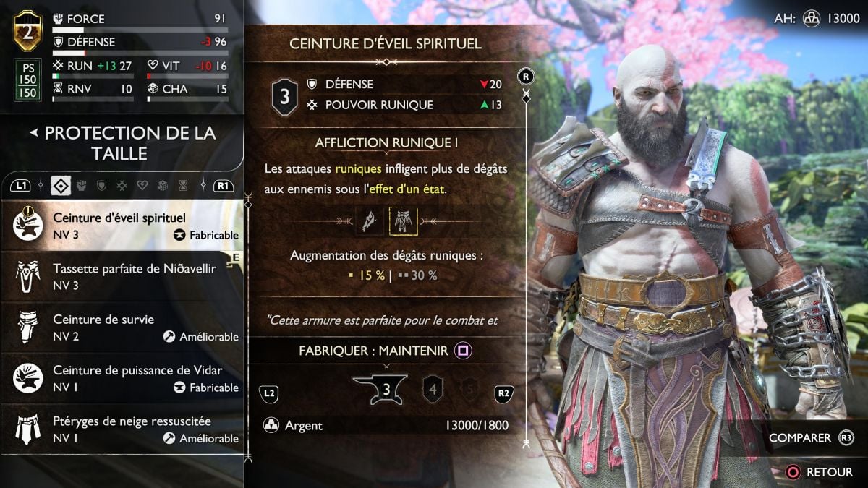The height and width of the screenshot is (488, 868).
Task: Switch filter tab with R1 button
Action: tap(224, 186)
